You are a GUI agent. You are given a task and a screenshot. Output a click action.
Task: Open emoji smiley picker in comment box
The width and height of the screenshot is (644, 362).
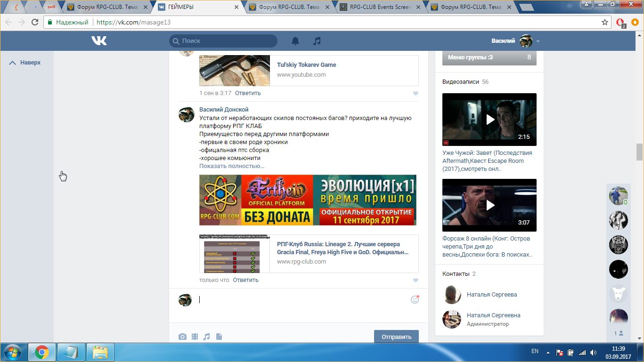click(x=415, y=299)
